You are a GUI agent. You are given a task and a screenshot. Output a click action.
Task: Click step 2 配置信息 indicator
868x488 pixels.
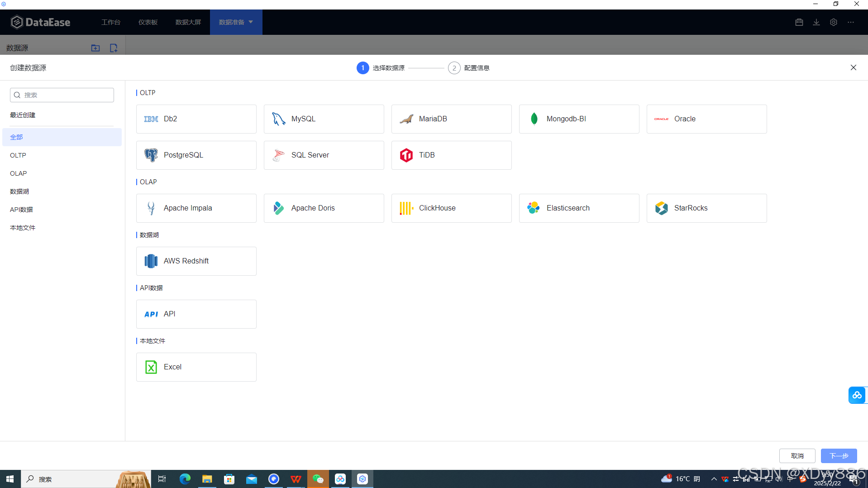(469, 68)
